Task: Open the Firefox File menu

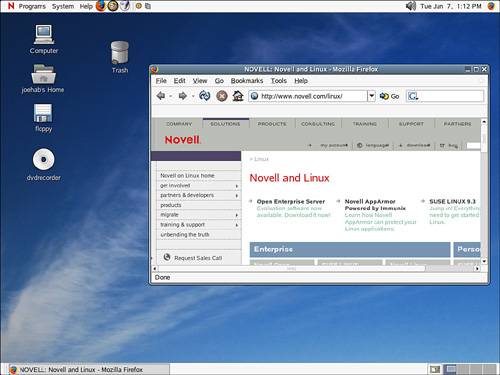Action: (161, 81)
